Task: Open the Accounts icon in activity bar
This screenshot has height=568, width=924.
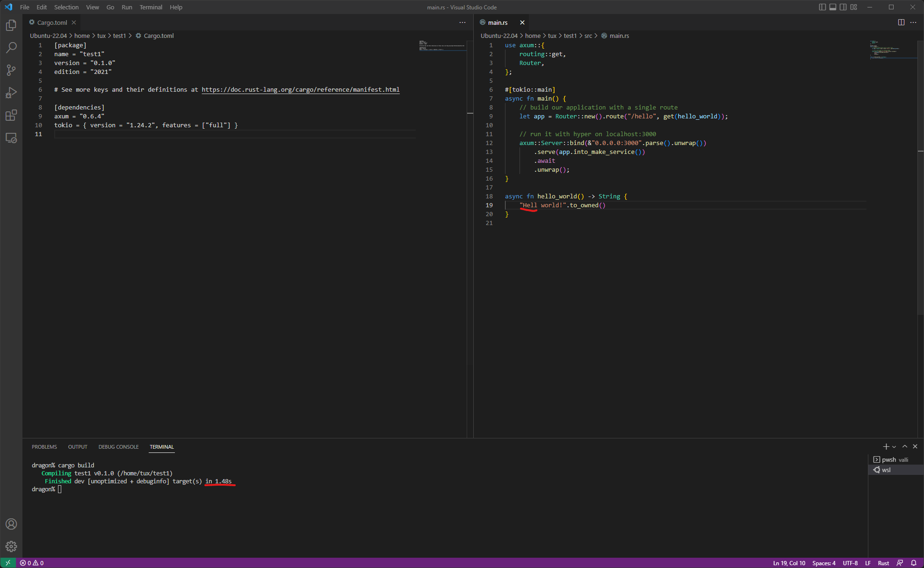Action: [11, 524]
